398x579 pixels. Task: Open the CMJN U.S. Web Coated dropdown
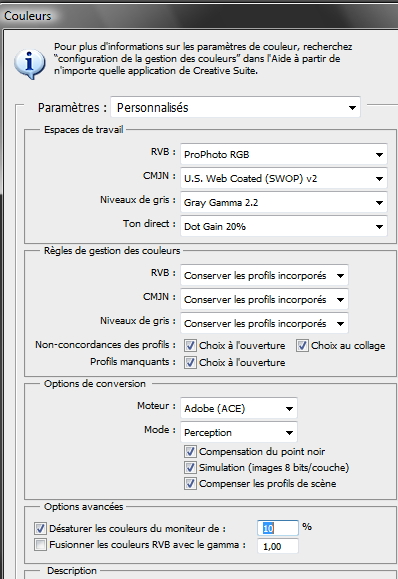tap(284, 178)
